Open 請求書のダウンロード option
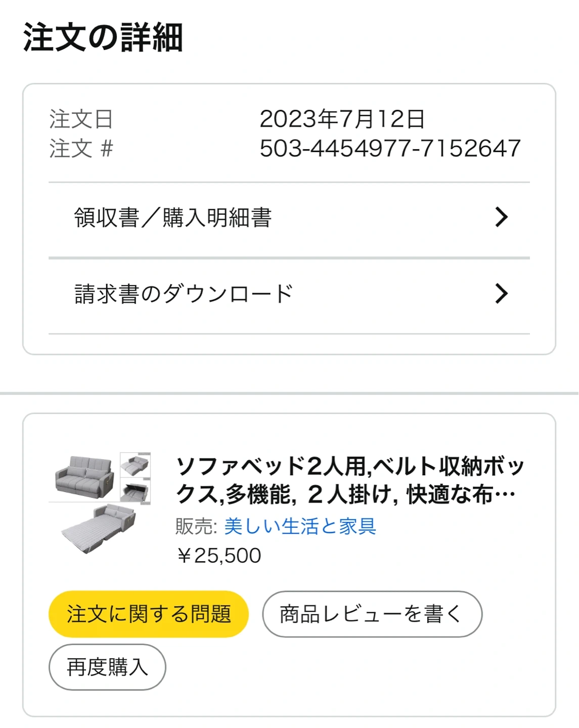The image size is (579, 728). [x=184, y=294]
